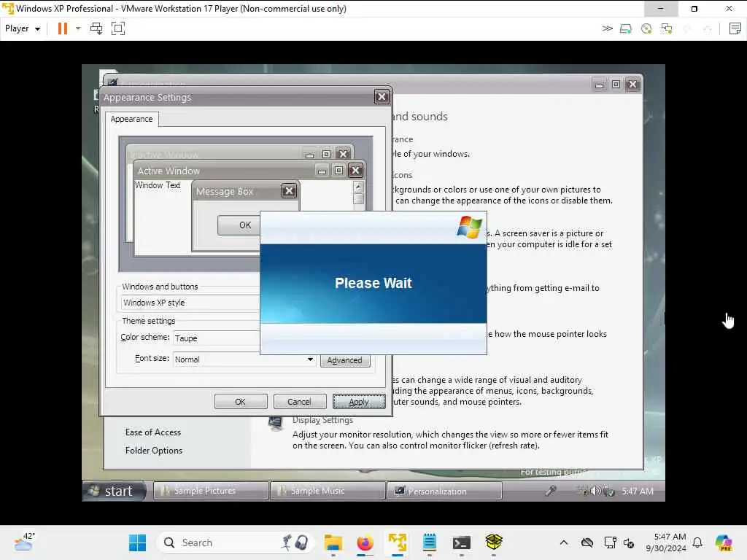This screenshot has width=747, height=560.
Task: Click the XP tray clock showing 5:47 AM
Action: coord(638,491)
